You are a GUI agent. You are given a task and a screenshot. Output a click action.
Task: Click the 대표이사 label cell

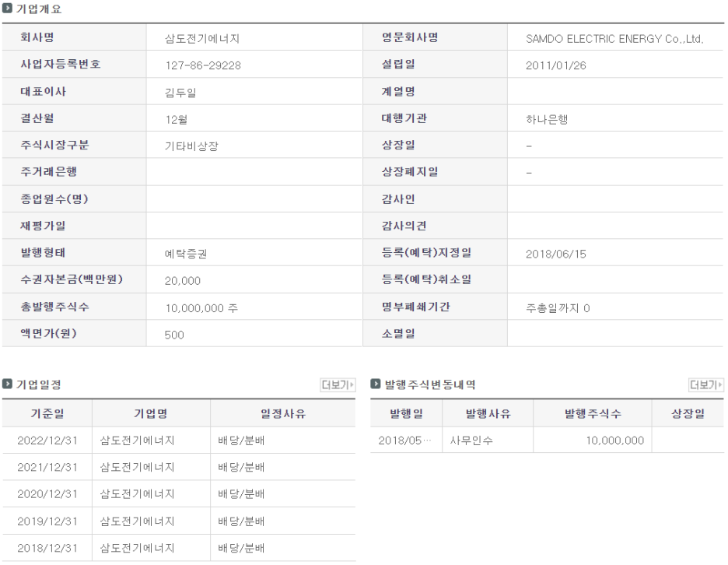click(75, 91)
